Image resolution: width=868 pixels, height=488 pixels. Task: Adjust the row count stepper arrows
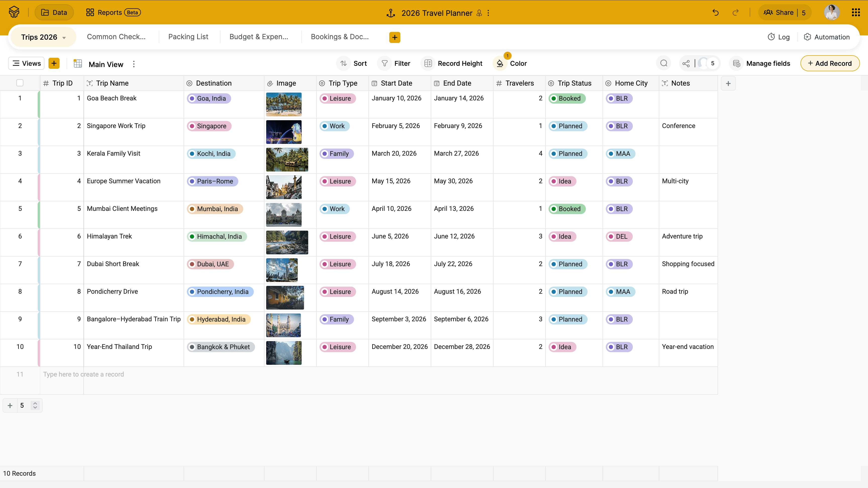35,405
